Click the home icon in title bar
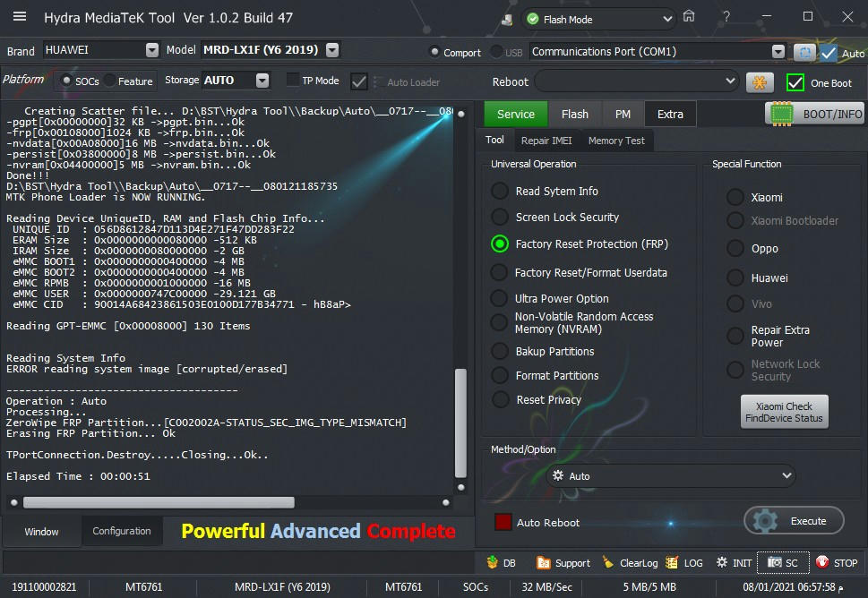 click(x=689, y=16)
